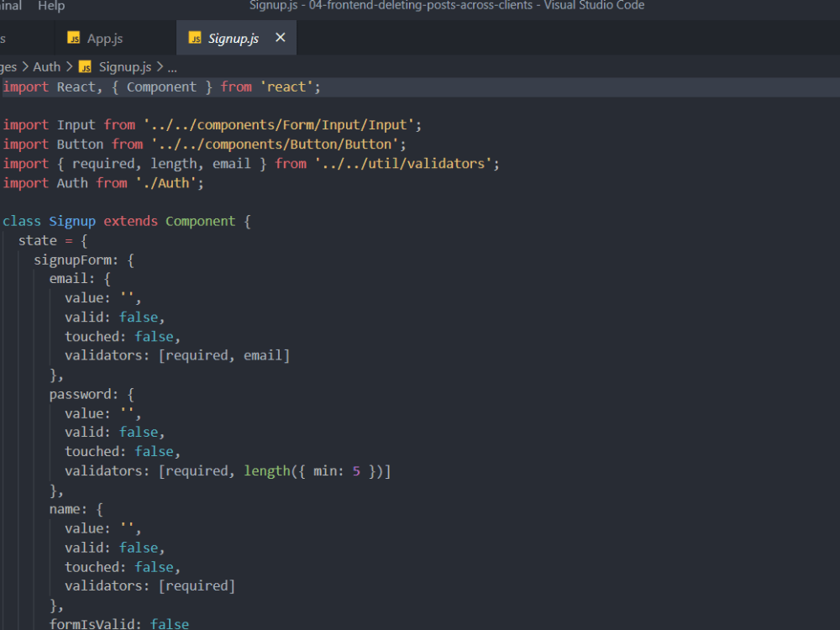The width and height of the screenshot is (840, 630).
Task: Click the password validators array
Action: 275,470
